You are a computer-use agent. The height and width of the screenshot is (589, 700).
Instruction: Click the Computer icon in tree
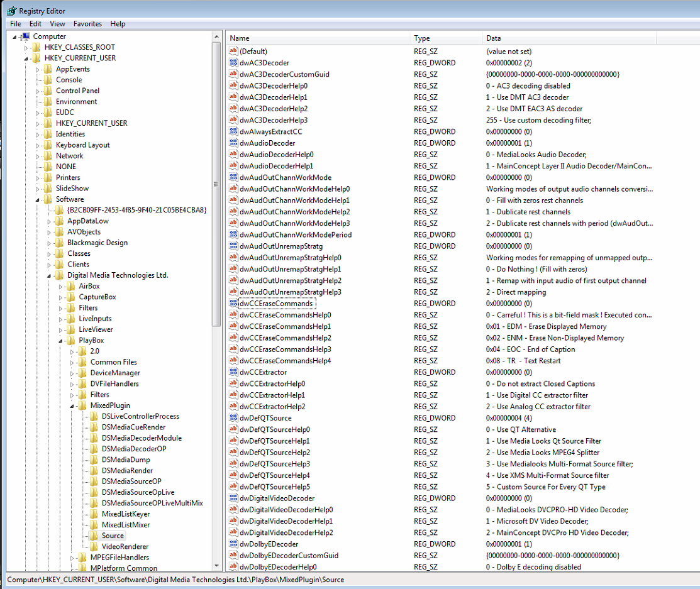pyautogui.click(x=25, y=36)
